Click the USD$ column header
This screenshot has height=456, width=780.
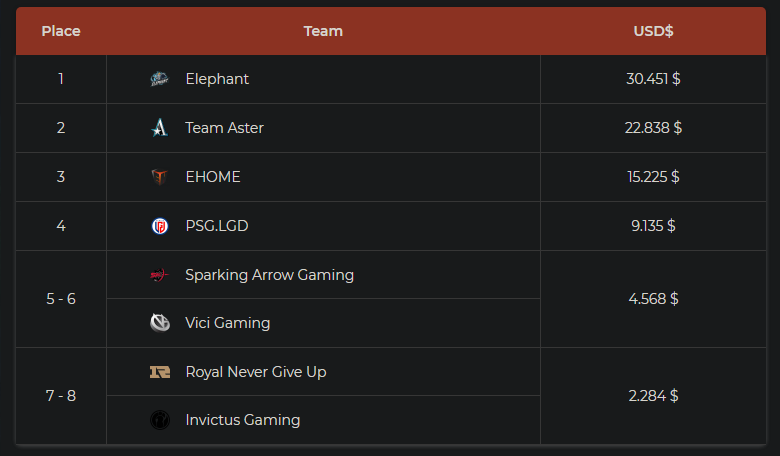[x=653, y=31]
